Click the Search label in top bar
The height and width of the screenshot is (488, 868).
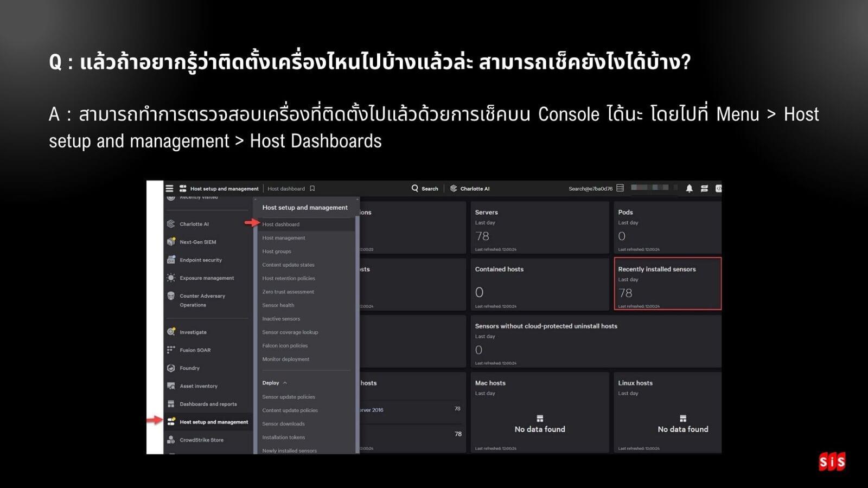(x=430, y=189)
